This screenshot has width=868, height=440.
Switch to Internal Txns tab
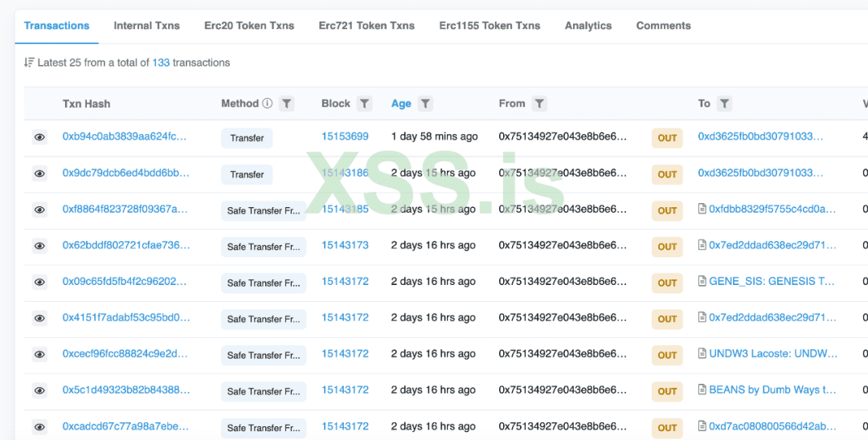click(147, 26)
